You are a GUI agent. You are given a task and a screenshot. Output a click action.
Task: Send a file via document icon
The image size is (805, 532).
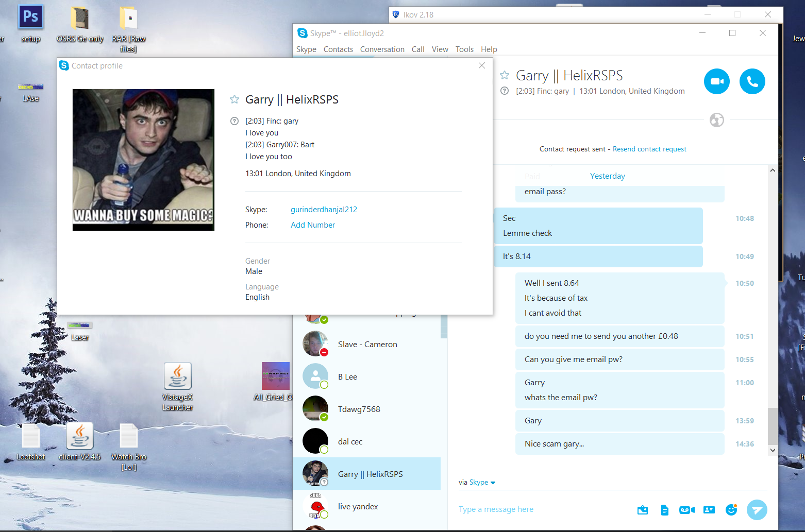(x=665, y=510)
